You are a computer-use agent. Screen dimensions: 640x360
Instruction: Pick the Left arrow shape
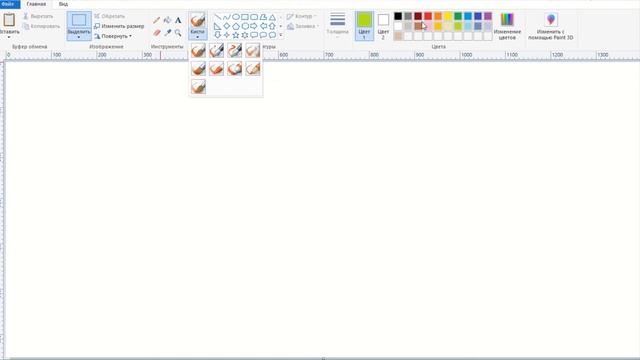263,26
